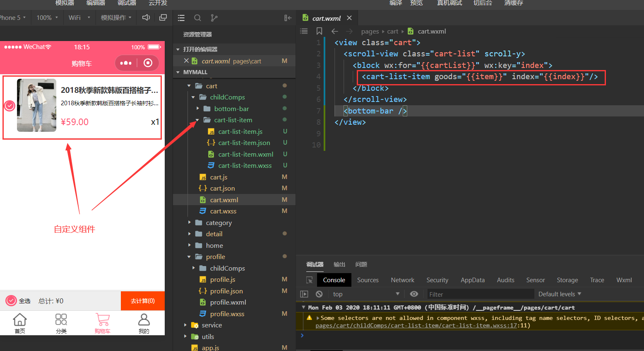The height and width of the screenshot is (351, 644).
Task: Open the cart-list-item.wxss:17 warning link
Action: [x=416, y=325]
